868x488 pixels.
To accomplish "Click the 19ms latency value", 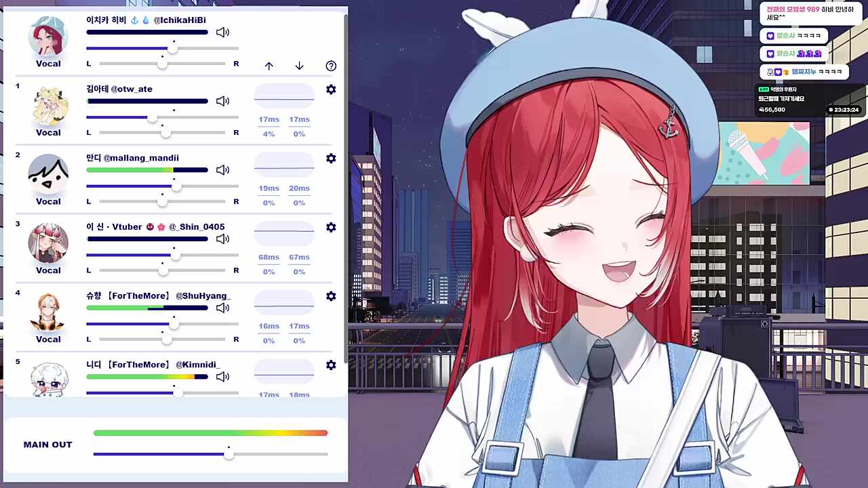I will (x=269, y=188).
